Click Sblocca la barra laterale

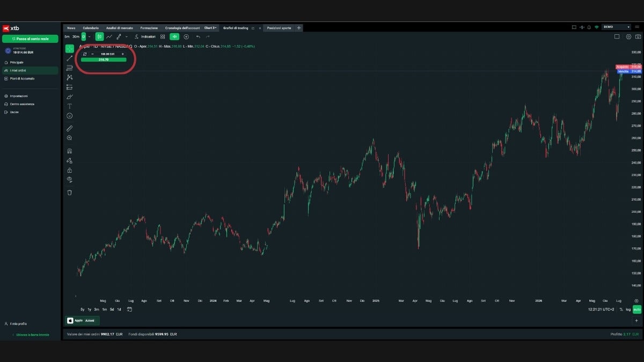tap(31, 335)
